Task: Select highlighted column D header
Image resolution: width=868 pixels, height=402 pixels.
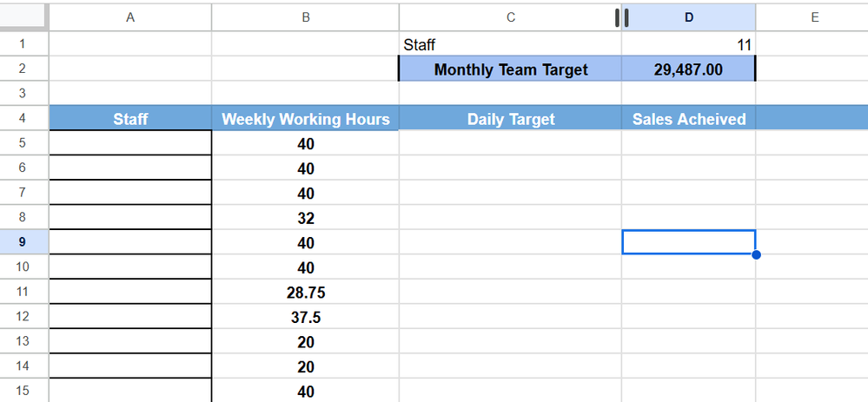Action: coord(689,17)
